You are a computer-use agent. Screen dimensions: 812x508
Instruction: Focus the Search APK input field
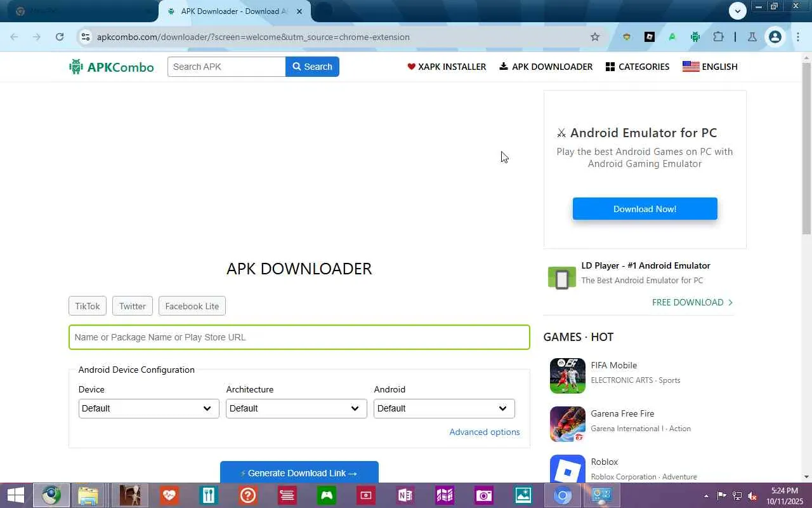click(226, 67)
